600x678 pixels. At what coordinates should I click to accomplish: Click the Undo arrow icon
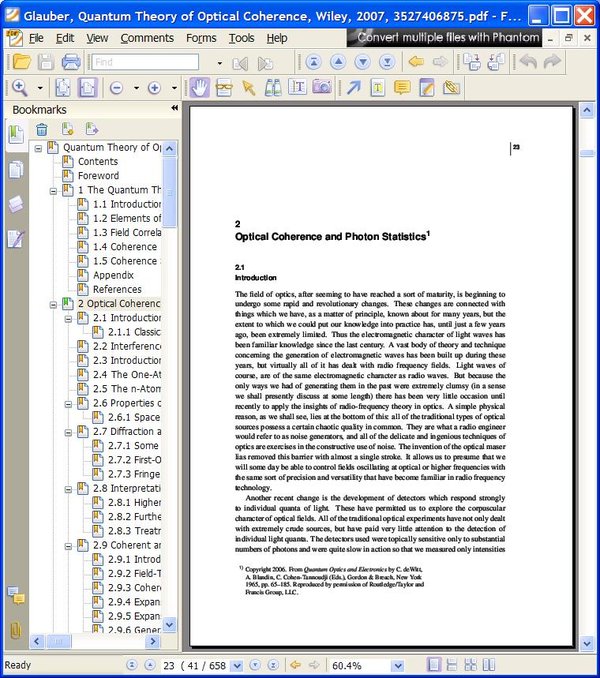pos(528,62)
